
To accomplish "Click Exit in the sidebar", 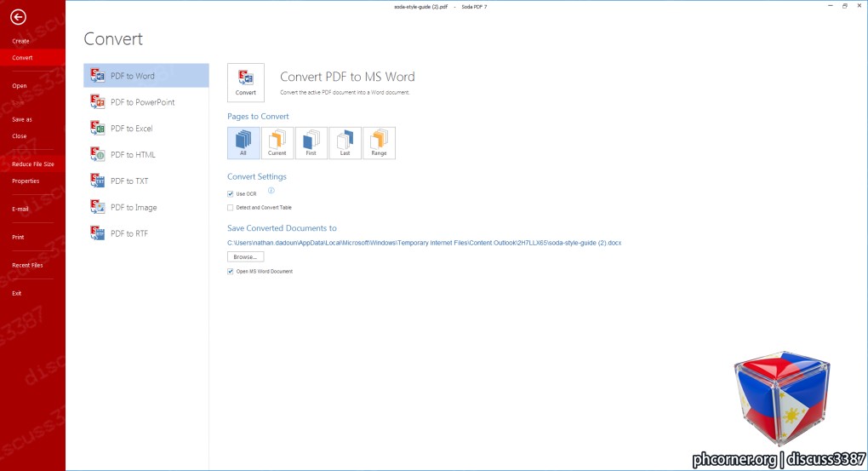I will (x=17, y=293).
